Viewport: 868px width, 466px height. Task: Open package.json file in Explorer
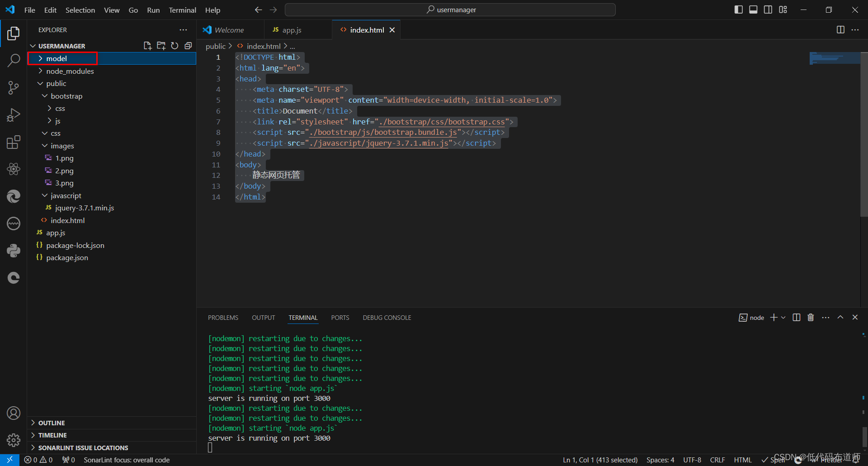(x=112, y=257)
